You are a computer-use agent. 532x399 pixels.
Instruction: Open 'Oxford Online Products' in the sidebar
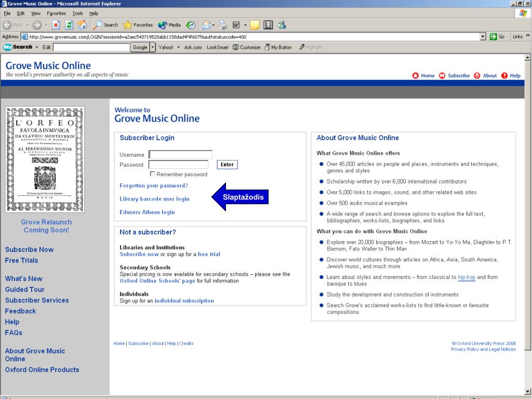[42, 369]
